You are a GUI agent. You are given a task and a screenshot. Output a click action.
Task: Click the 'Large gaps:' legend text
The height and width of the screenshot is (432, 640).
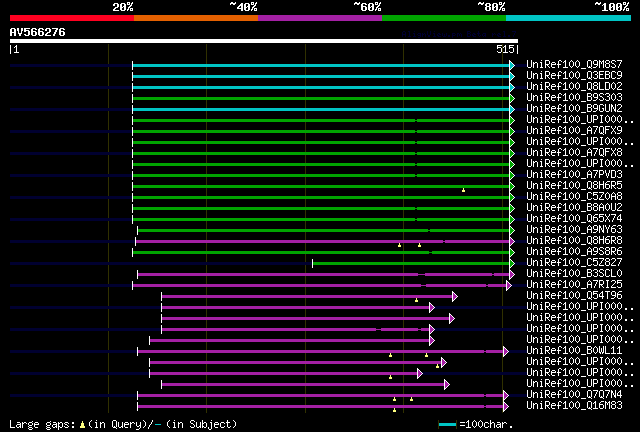coord(42,425)
